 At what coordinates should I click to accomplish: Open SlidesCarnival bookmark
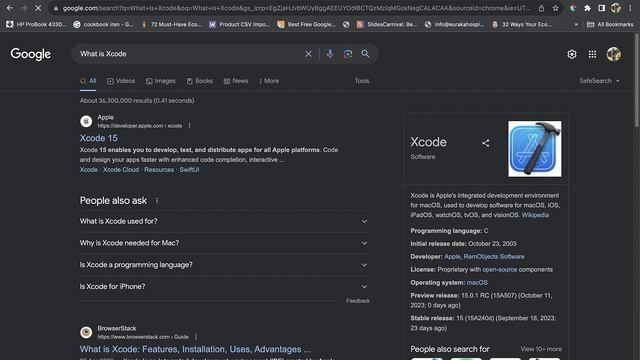(x=387, y=24)
